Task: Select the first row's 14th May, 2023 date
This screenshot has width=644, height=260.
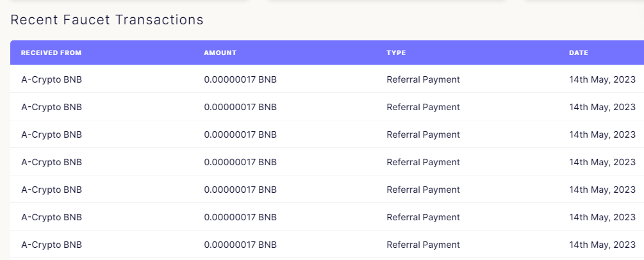Action: [602, 79]
